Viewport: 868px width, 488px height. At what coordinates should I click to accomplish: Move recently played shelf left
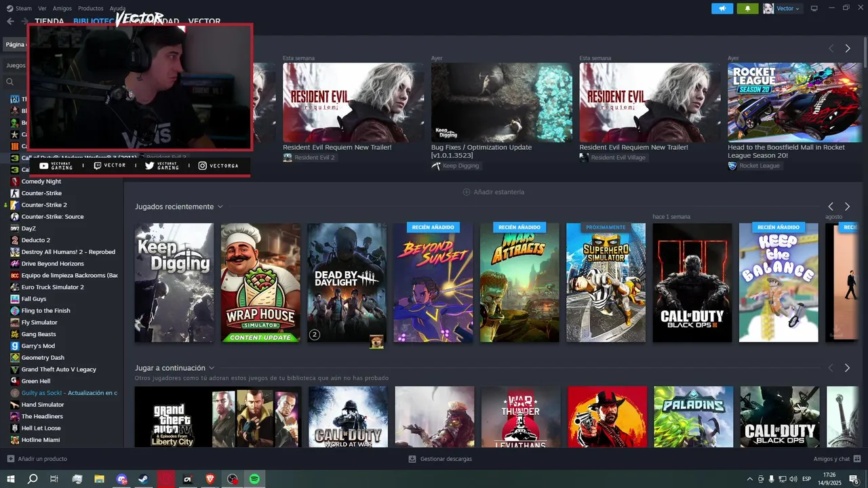(x=831, y=207)
